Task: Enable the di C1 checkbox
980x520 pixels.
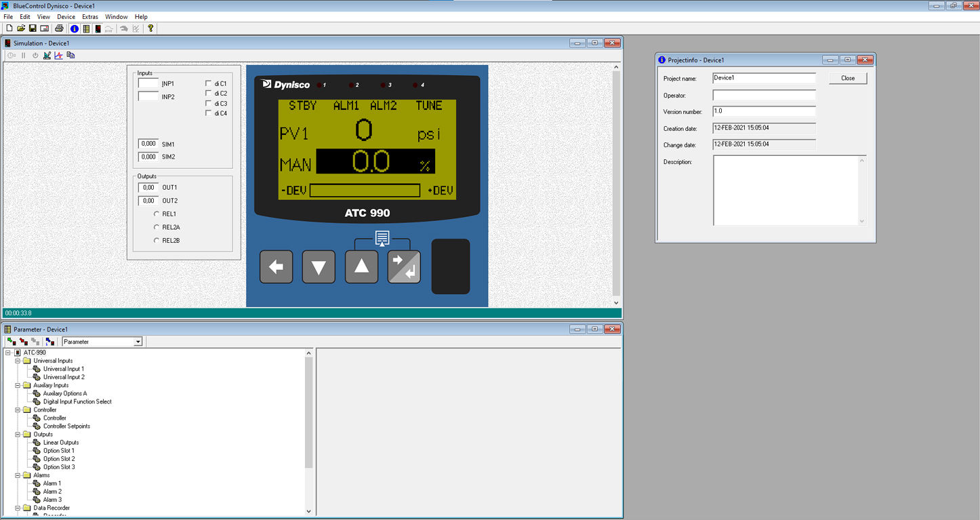Action: pyautogui.click(x=209, y=83)
